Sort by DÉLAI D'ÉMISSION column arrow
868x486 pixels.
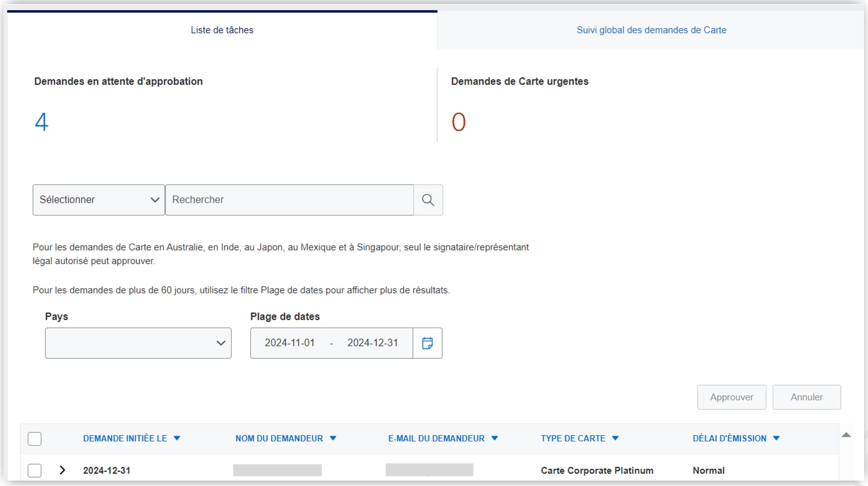click(x=777, y=438)
